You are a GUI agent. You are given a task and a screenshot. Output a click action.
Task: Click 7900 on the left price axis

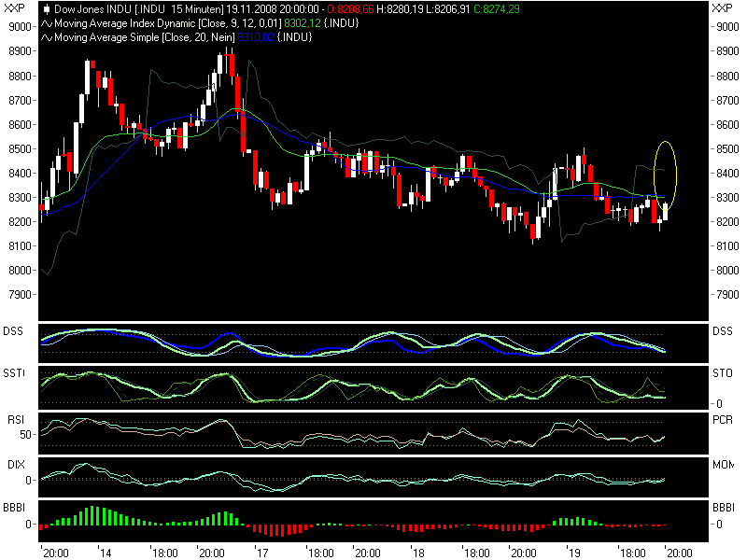pos(20,295)
